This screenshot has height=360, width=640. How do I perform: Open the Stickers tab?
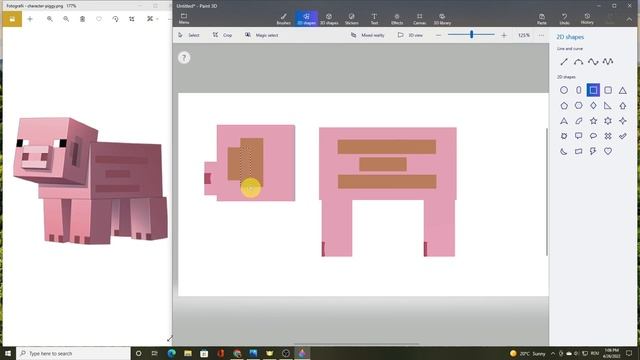click(351, 19)
